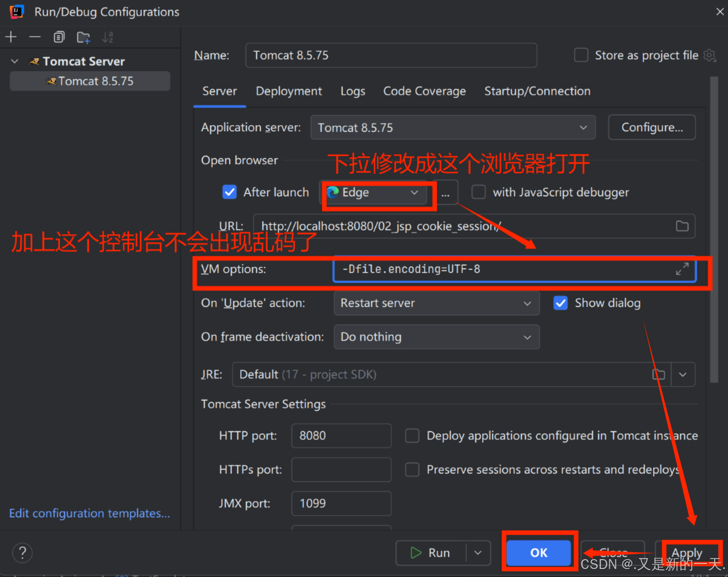The image size is (728, 577).
Task: Enable with JavaScript debugger checkbox
Action: pos(478,192)
